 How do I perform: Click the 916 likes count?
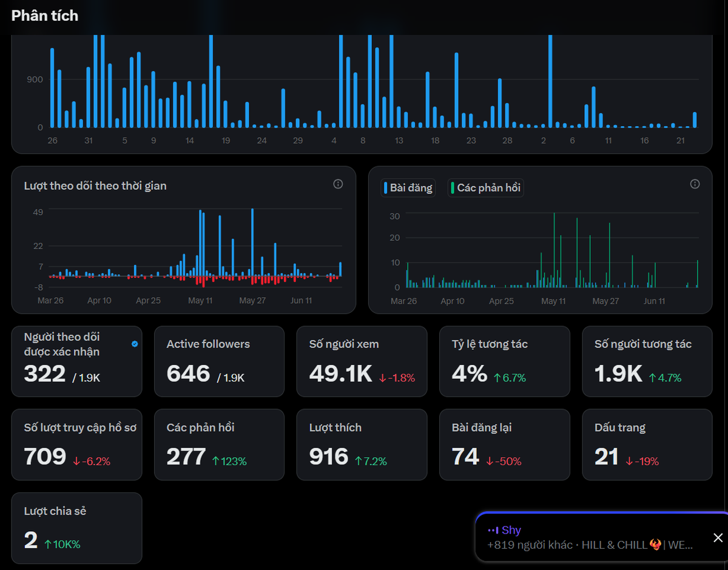pyautogui.click(x=329, y=457)
